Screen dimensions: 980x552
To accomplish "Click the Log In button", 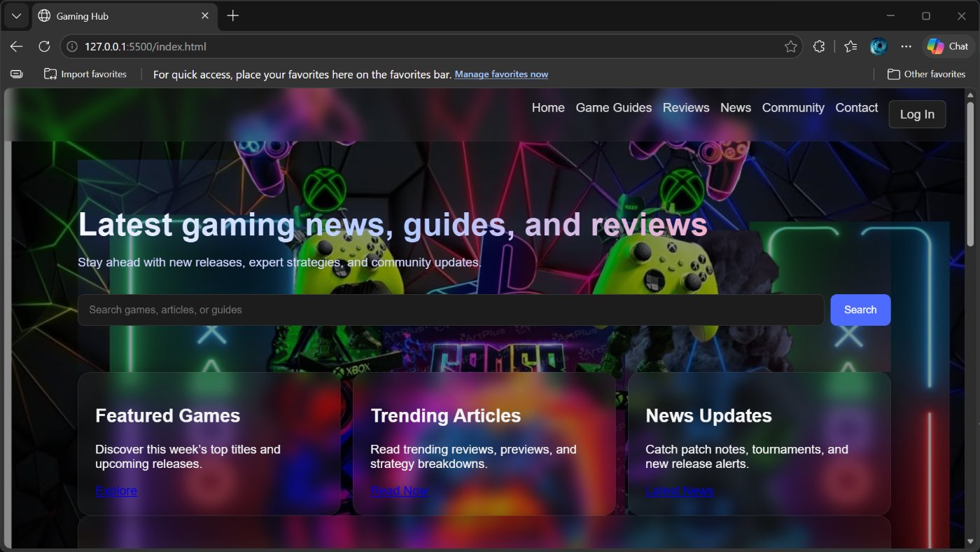I will coord(917,114).
